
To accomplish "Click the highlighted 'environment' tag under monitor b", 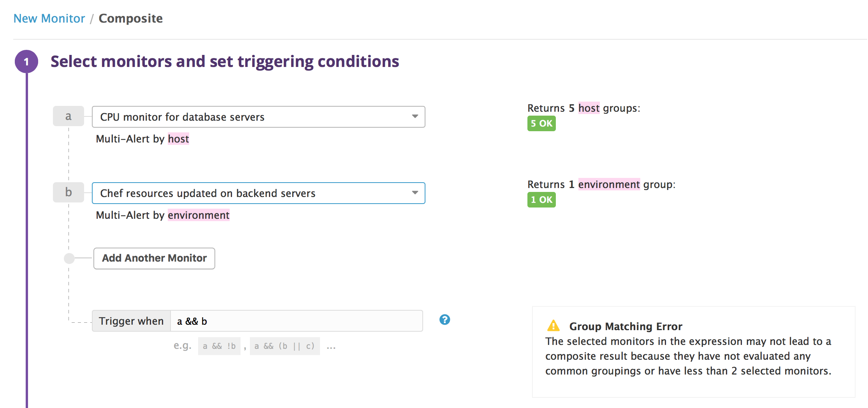I will [x=199, y=215].
